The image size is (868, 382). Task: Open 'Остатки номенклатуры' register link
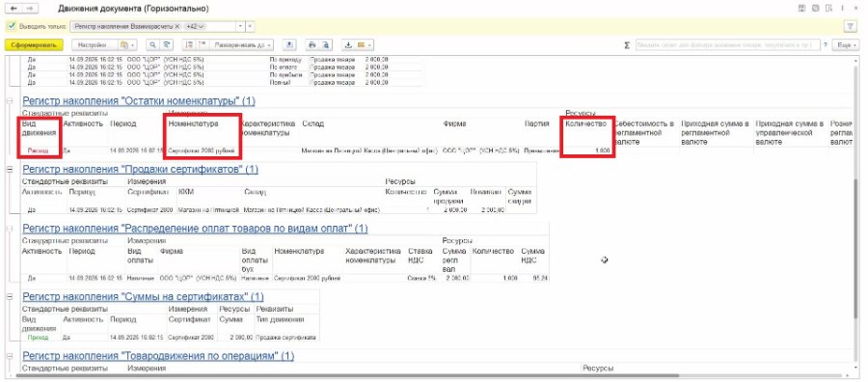[139, 101]
